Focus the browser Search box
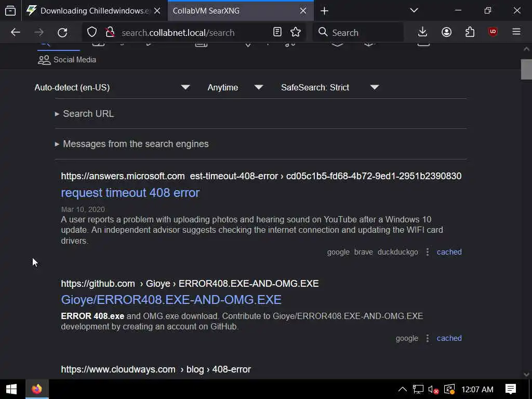This screenshot has height=399, width=532. tap(358, 33)
